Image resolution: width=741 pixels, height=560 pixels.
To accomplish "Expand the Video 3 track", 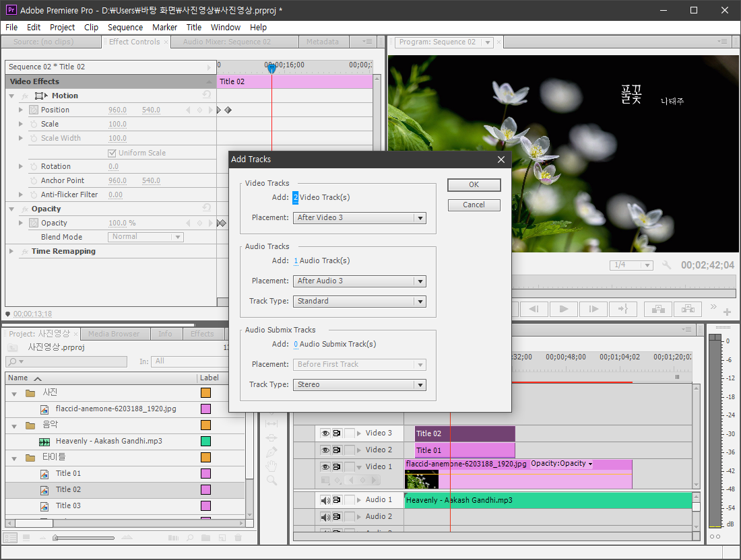I will click(359, 433).
